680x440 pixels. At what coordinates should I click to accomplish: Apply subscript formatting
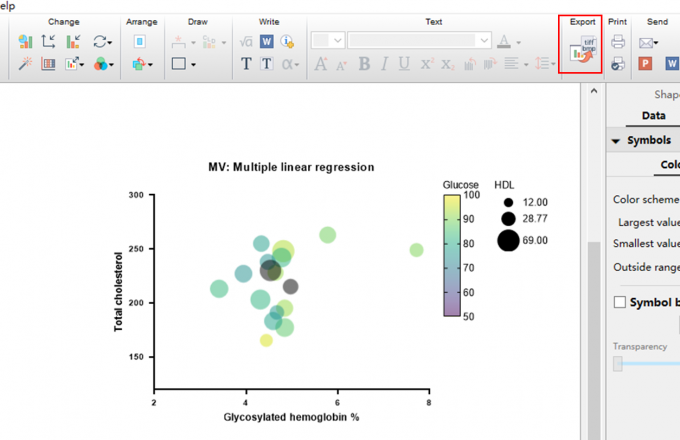coord(448,65)
